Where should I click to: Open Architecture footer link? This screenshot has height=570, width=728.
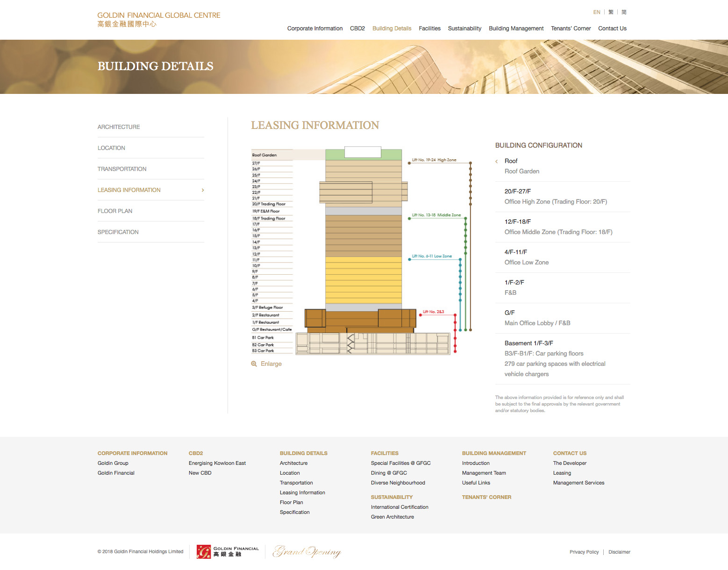coord(293,463)
